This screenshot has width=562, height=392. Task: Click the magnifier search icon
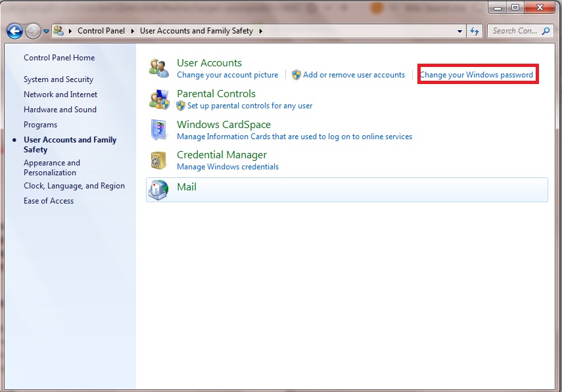tap(546, 31)
